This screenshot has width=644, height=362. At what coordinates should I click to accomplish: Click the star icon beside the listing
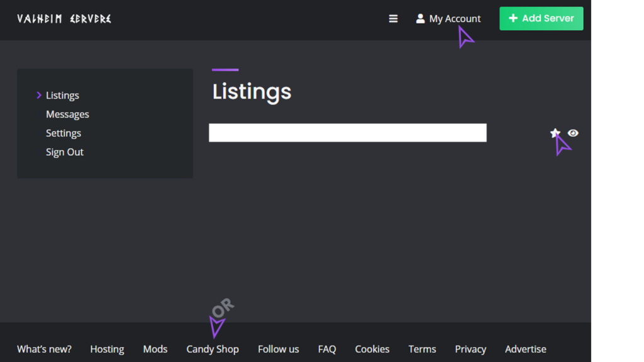tap(555, 133)
